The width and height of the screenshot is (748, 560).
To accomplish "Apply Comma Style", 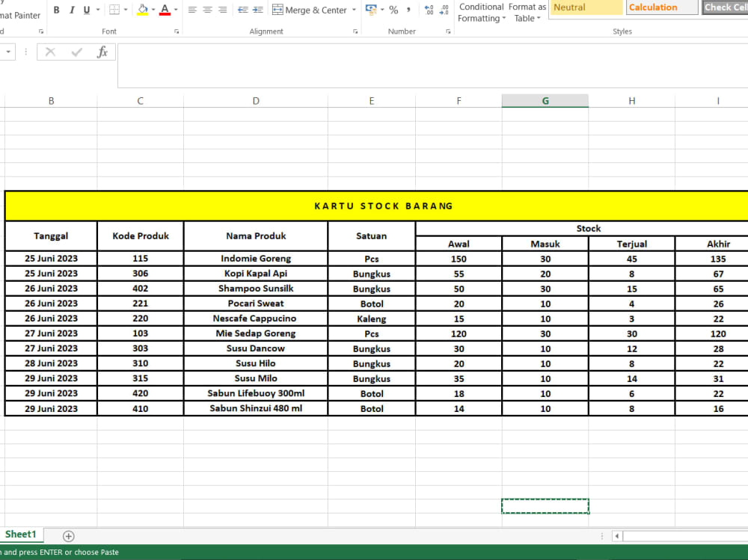I will tap(408, 10).
